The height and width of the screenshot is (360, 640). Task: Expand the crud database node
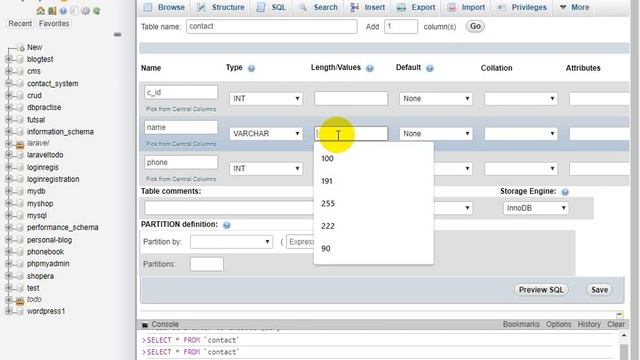coord(9,95)
